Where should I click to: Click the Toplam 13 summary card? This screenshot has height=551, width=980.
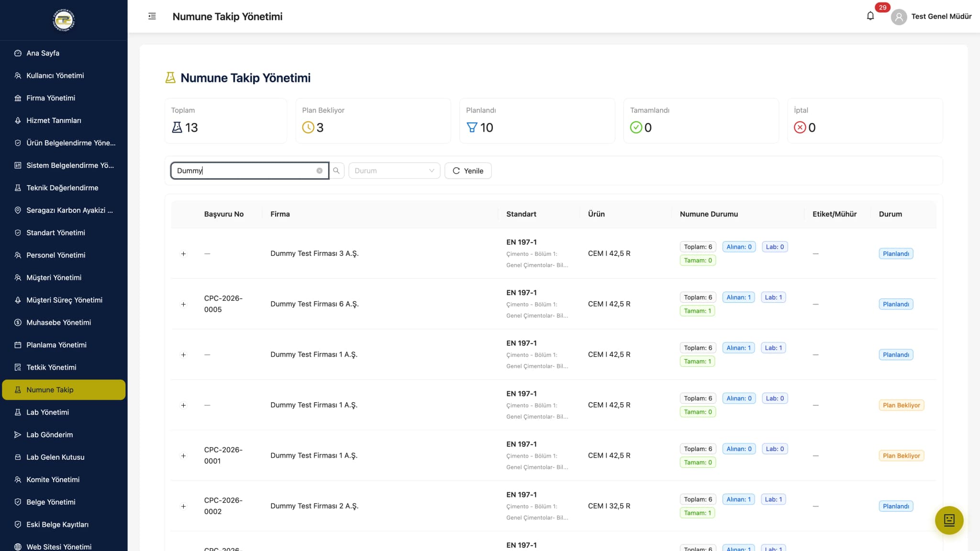tap(226, 121)
